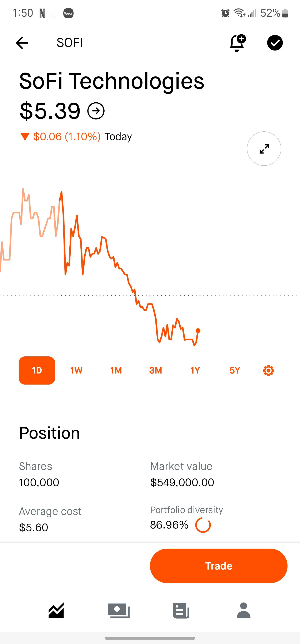Open chart settings gear icon
The width and height of the screenshot is (300, 644).
[x=268, y=370]
